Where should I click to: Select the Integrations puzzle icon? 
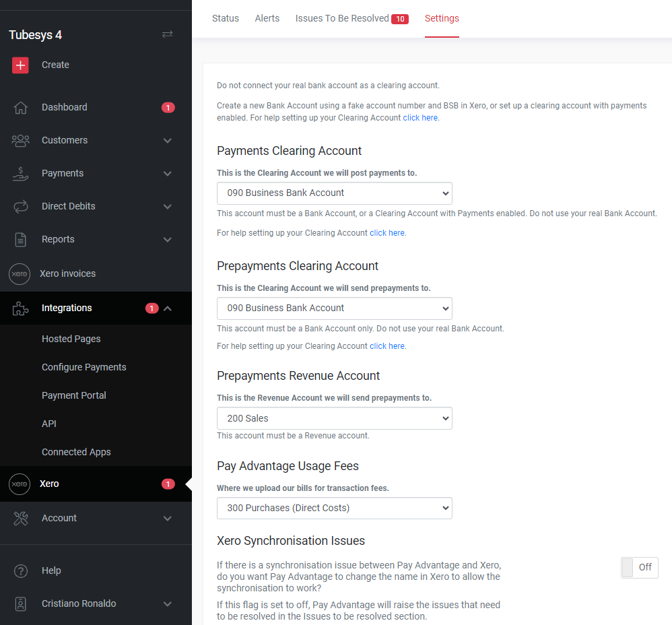(20, 308)
